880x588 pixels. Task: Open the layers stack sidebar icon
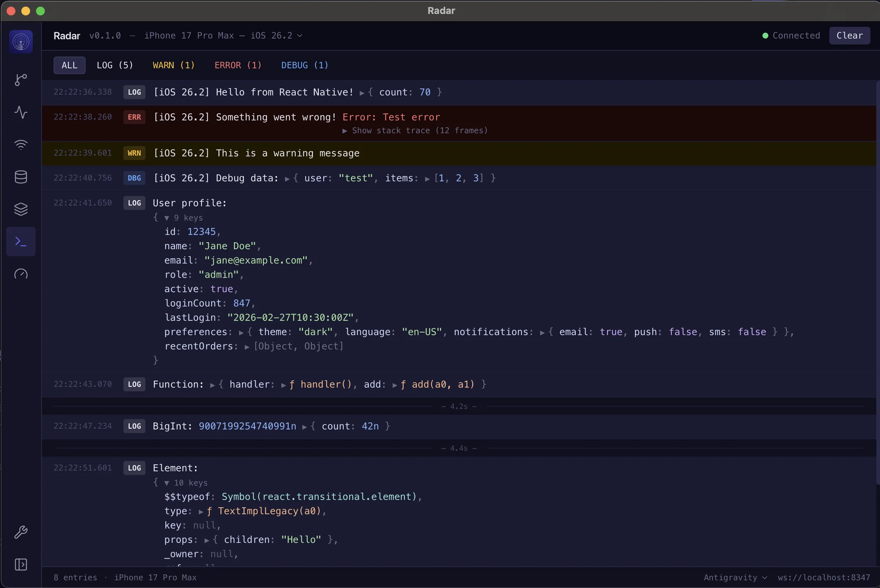click(21, 209)
